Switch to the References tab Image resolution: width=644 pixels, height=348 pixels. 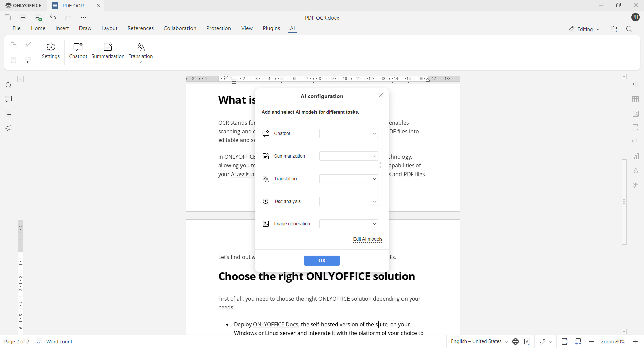coord(141,29)
